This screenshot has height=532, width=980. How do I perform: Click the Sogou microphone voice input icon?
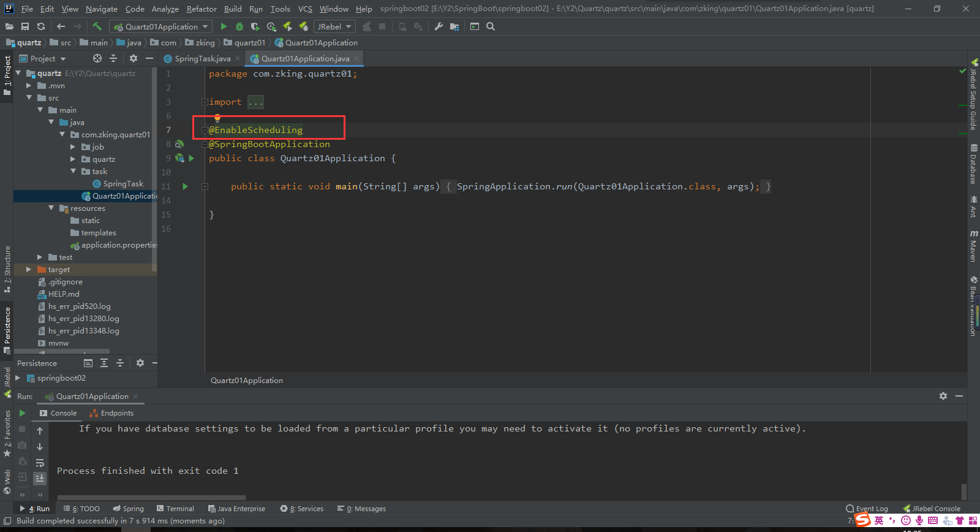(919, 520)
